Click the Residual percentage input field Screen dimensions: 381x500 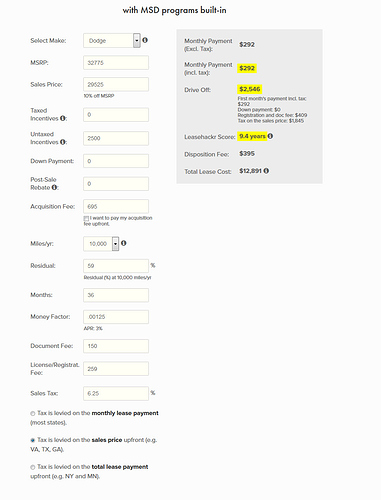click(x=116, y=266)
